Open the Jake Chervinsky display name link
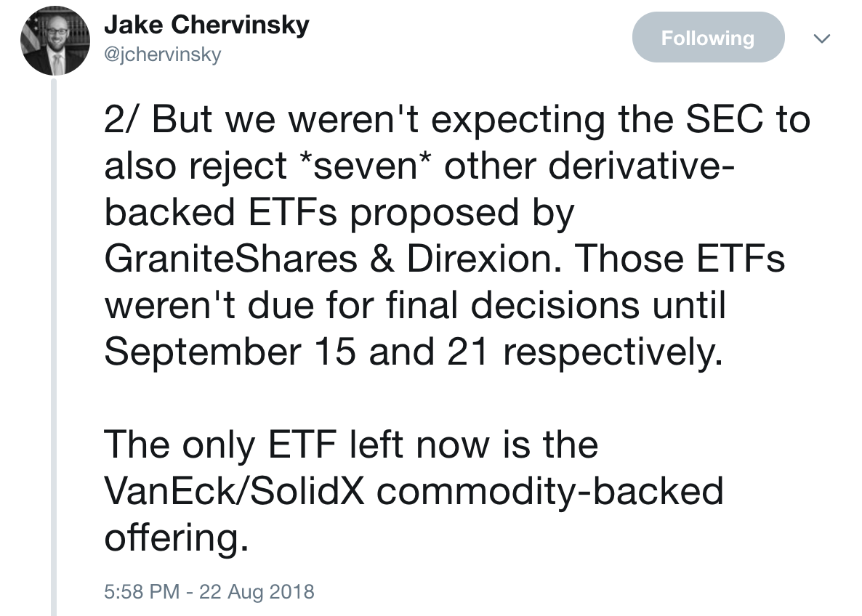This screenshot has width=862, height=616. point(206,25)
